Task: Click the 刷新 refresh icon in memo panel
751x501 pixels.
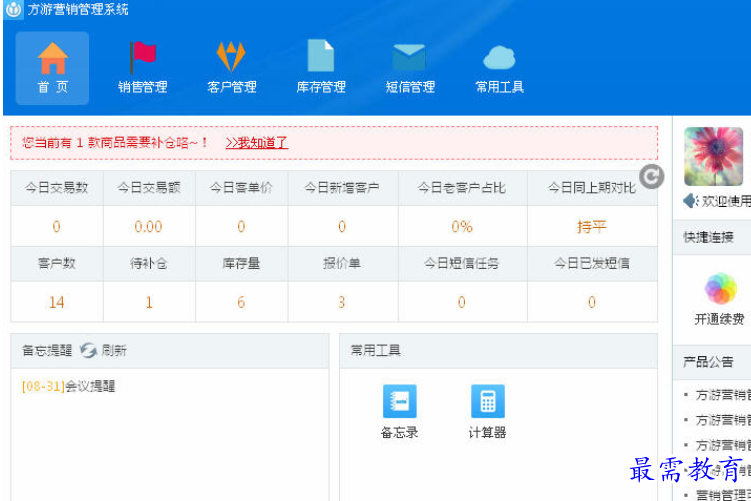Action: (89, 350)
